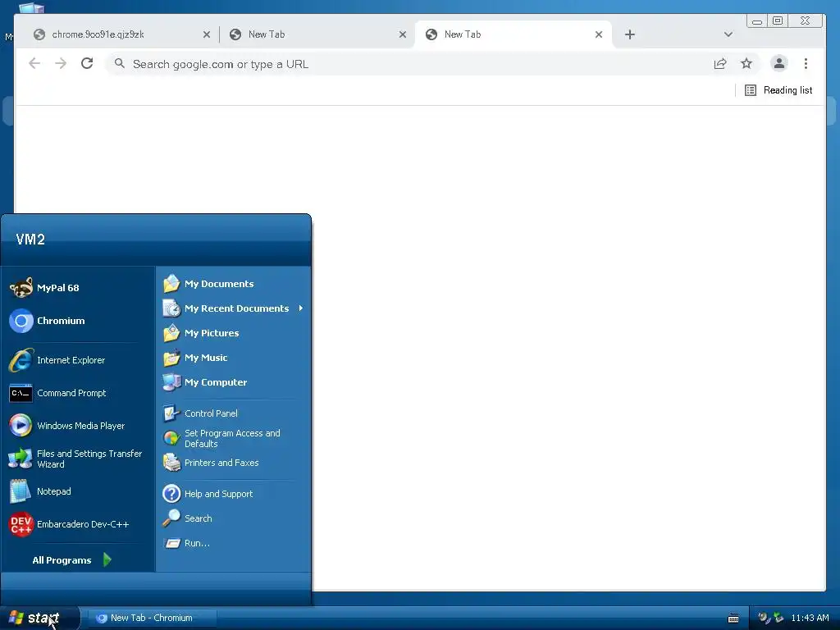
Task: Select New Tab - Chromium taskbar button
Action: point(151,618)
